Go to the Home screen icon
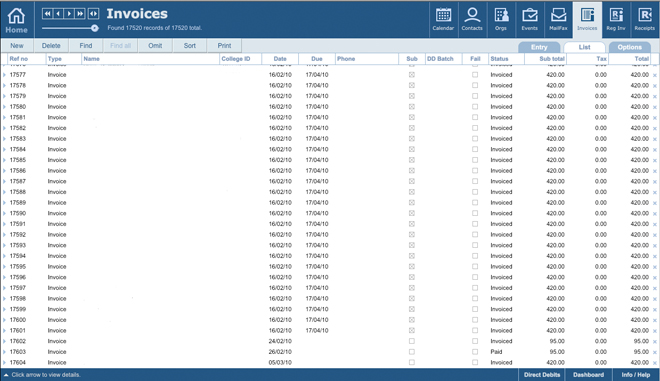660x381 pixels. [16, 20]
